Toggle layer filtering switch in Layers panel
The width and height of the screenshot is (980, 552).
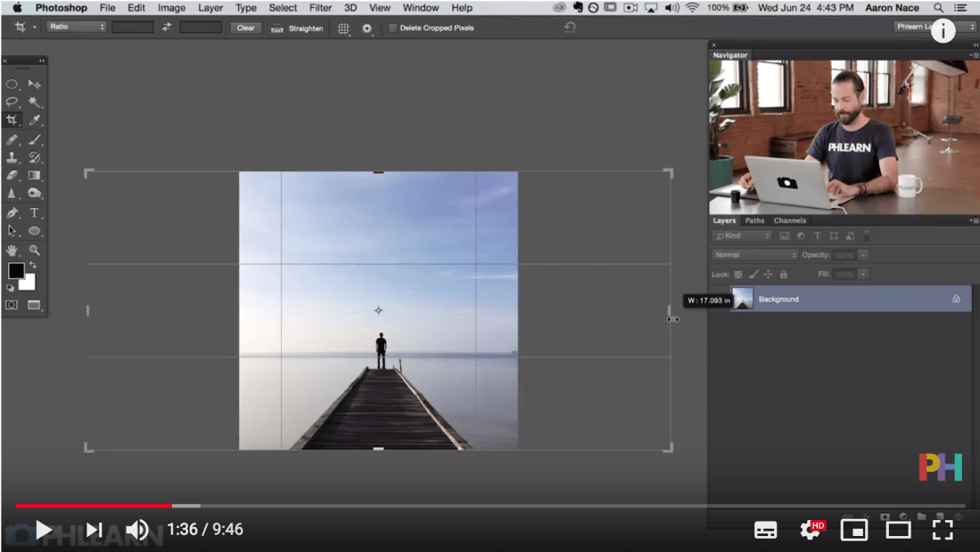coord(867,236)
